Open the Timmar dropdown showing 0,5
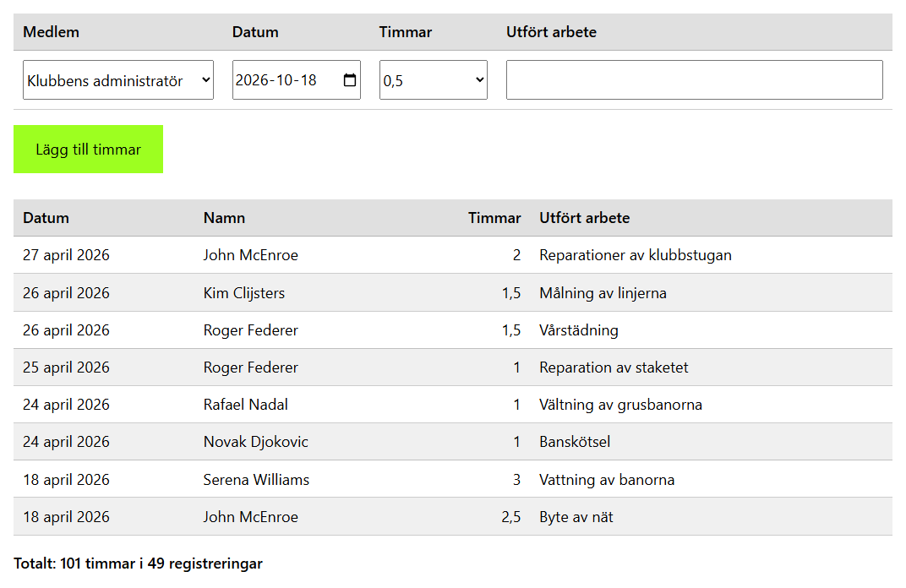Image resolution: width=906 pixels, height=588 pixels. pyautogui.click(x=434, y=79)
